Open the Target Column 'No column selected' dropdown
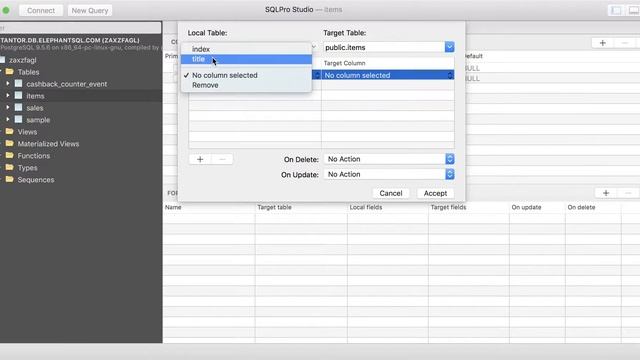 tap(388, 75)
